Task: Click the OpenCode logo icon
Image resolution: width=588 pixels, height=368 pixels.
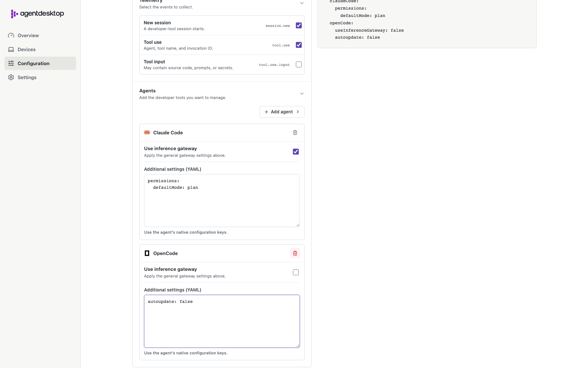Action: tap(147, 253)
